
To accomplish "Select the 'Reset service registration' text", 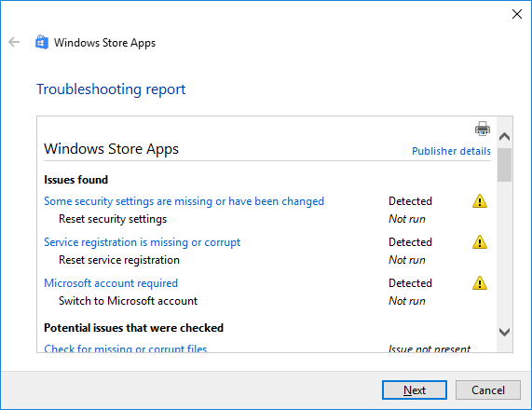I will pos(119,260).
